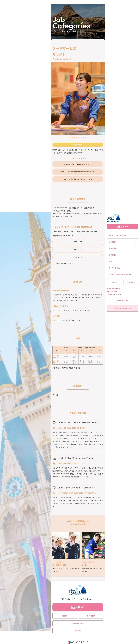Click the Q icon beside メッセージをお願いします
The width and height of the screenshot is (140, 644).
pos(54,488)
